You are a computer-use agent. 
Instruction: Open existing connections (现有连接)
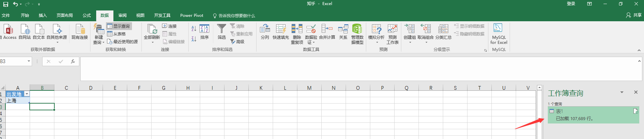(80, 32)
